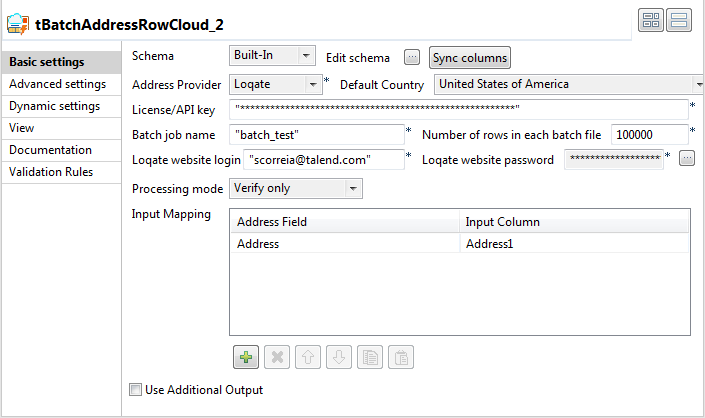Viewport: 705px width, 418px height.
Task: Select the Default Country dropdown
Action: (570, 85)
